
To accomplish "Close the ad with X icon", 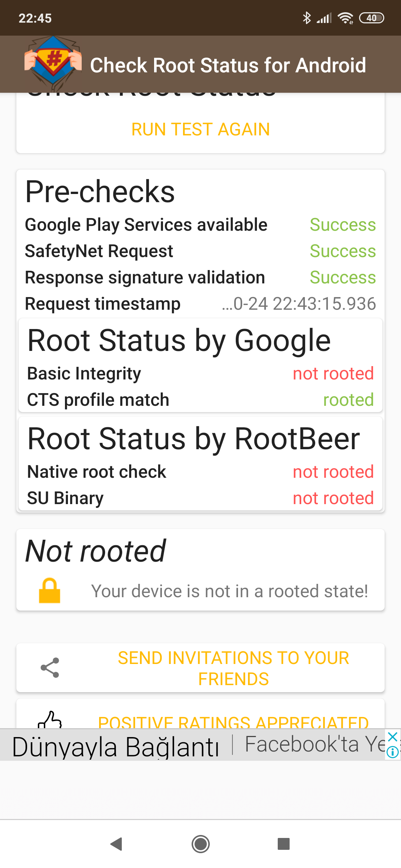I will click(x=392, y=736).
